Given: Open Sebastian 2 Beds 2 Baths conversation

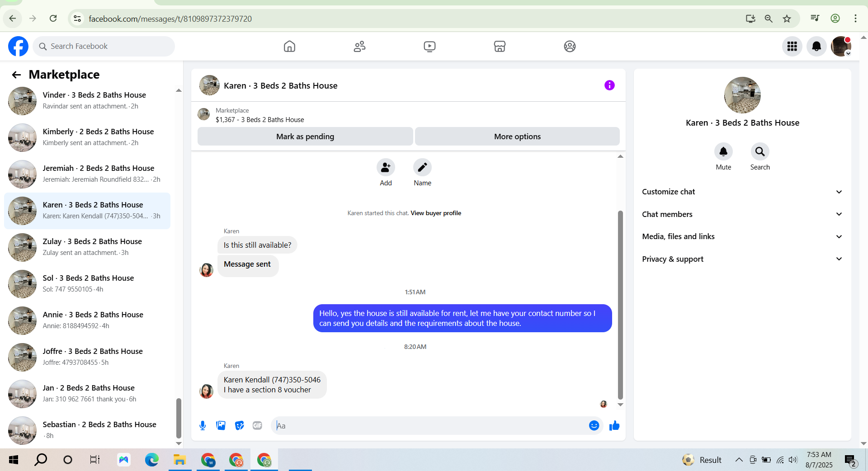Looking at the screenshot, I should [88, 430].
